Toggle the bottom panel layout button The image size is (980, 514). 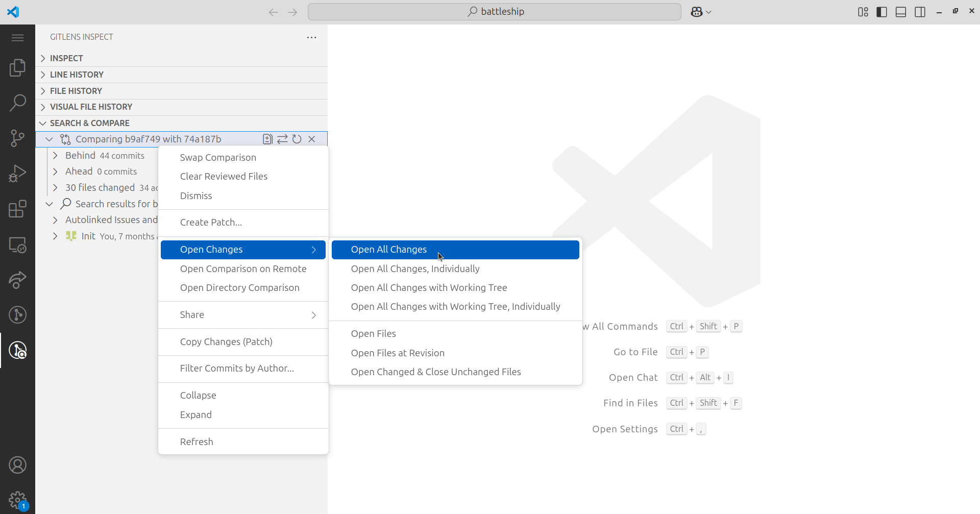click(x=901, y=12)
